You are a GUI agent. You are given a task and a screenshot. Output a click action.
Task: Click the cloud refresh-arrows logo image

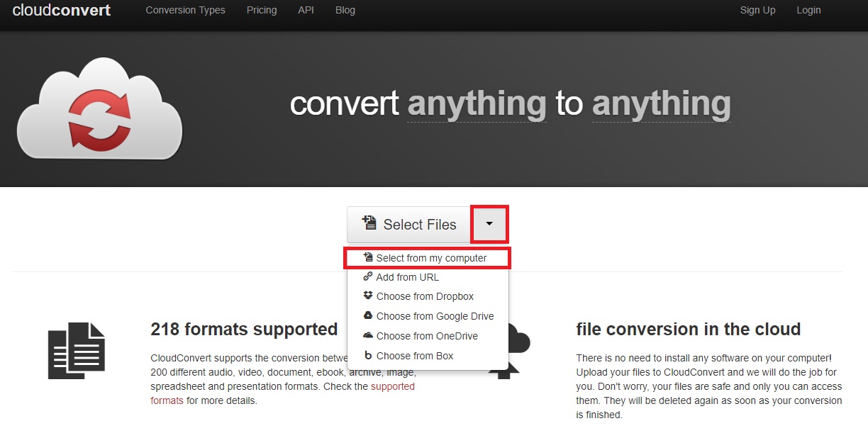(99, 110)
